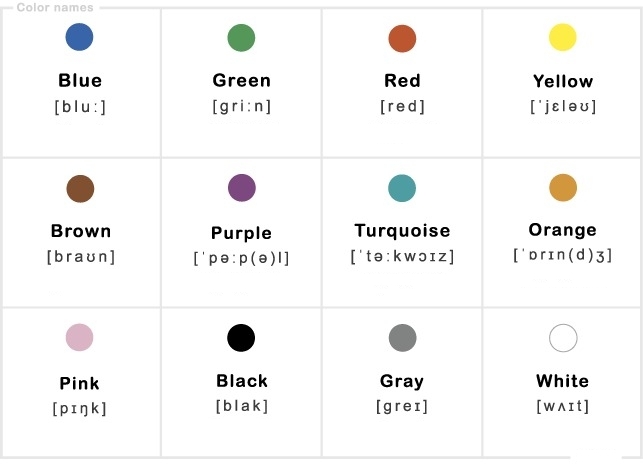Image resolution: width=643 pixels, height=465 pixels.
Task: Choose the white outlined circle
Action: pyautogui.click(x=563, y=338)
